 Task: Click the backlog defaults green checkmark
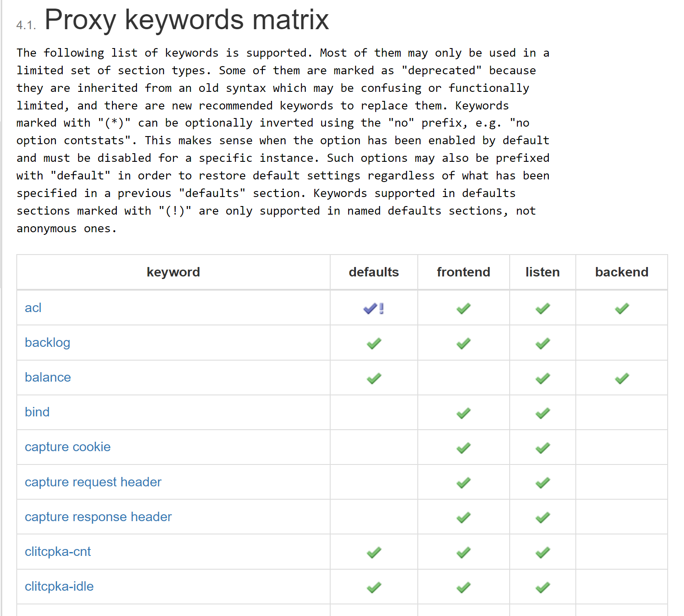374,343
